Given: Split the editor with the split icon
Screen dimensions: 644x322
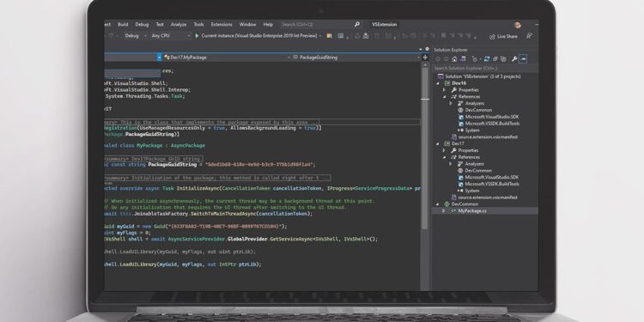Looking at the screenshot, I should pos(425,58).
